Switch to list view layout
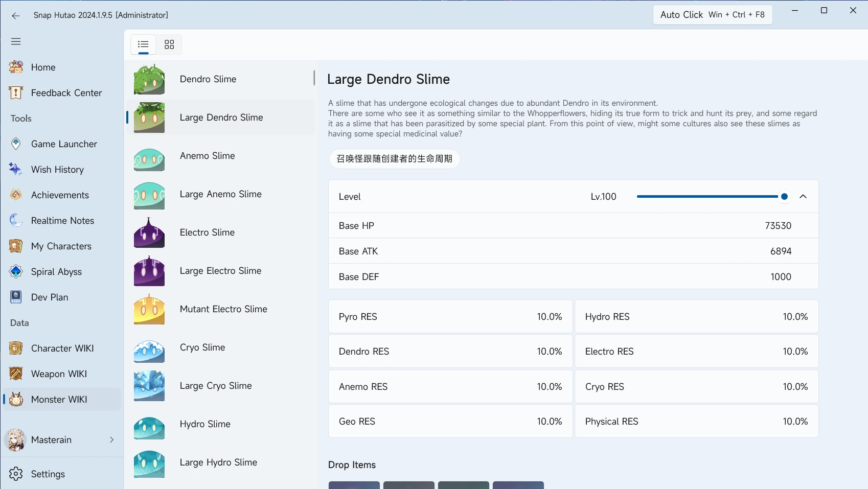 (144, 44)
